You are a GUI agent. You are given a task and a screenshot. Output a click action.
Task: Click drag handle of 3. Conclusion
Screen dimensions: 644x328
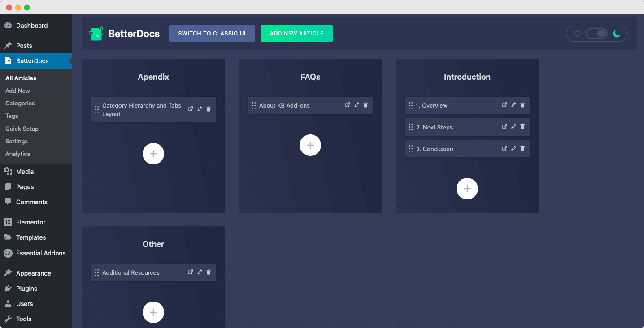[x=411, y=149]
